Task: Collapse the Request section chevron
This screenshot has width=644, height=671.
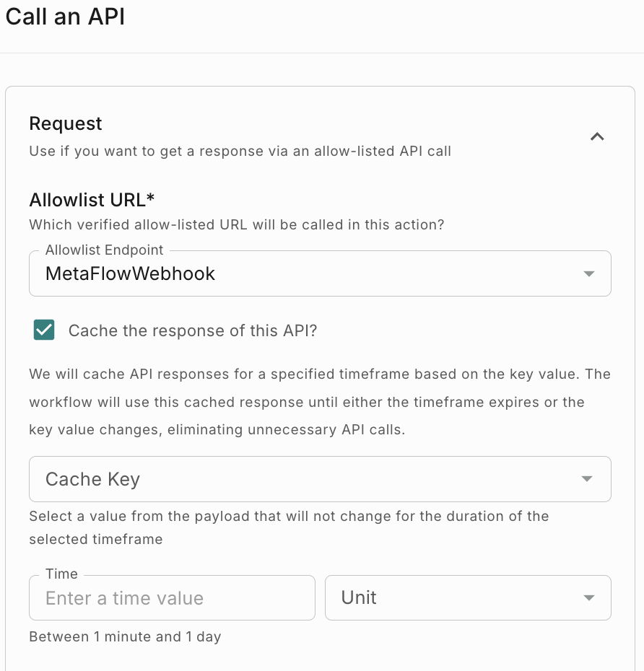Action: (x=597, y=136)
